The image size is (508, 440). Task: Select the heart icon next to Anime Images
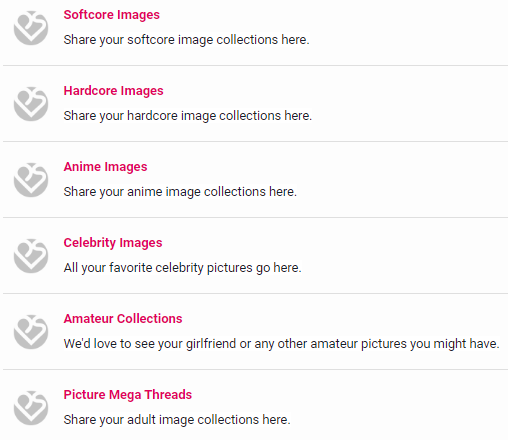coord(31,180)
